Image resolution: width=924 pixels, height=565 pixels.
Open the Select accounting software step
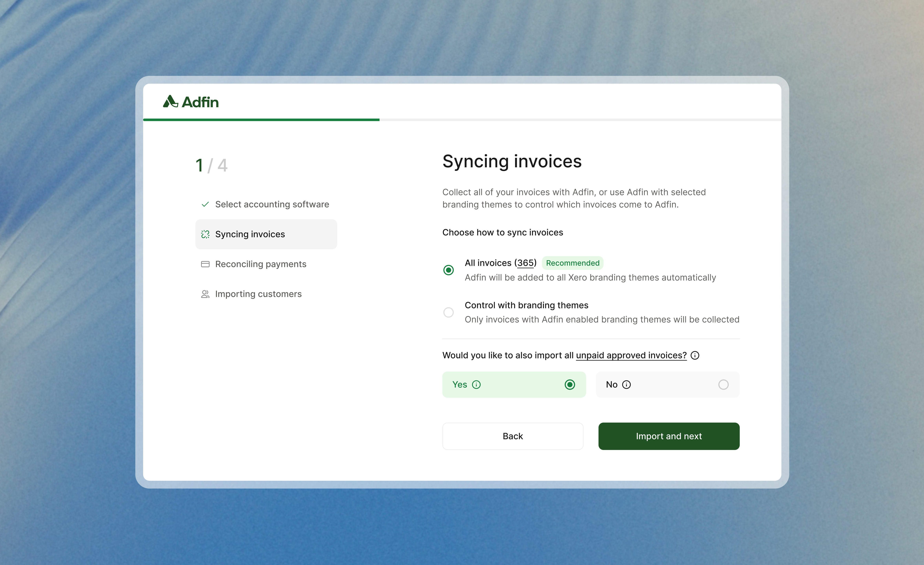pyautogui.click(x=272, y=204)
